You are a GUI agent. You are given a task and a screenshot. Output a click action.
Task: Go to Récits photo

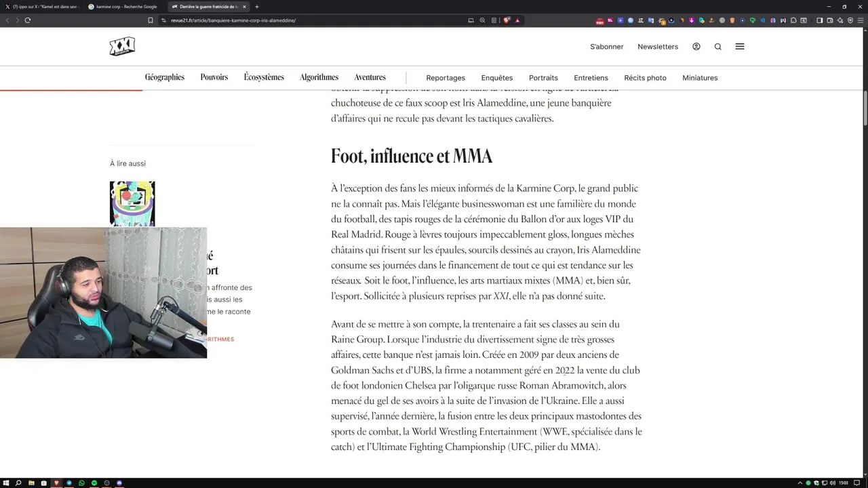(x=645, y=78)
